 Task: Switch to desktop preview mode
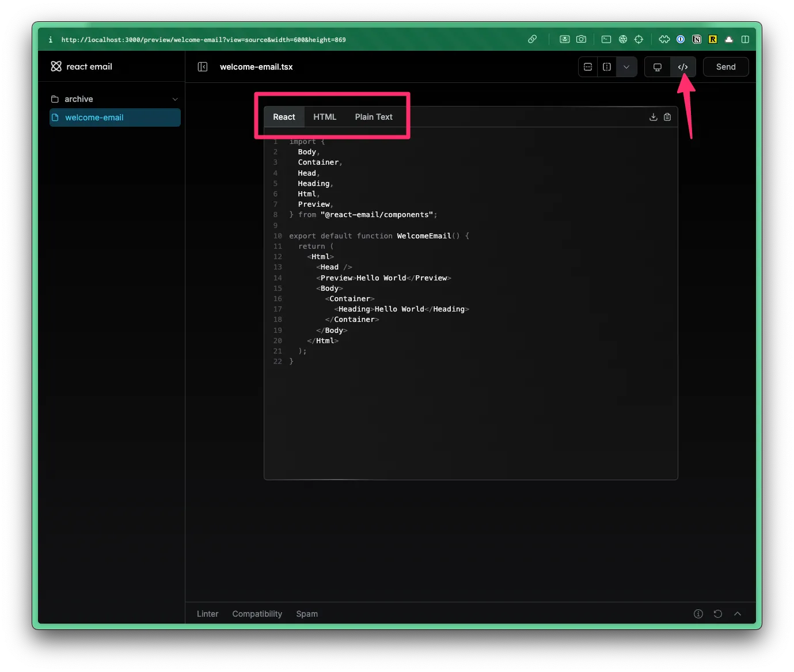tap(657, 67)
